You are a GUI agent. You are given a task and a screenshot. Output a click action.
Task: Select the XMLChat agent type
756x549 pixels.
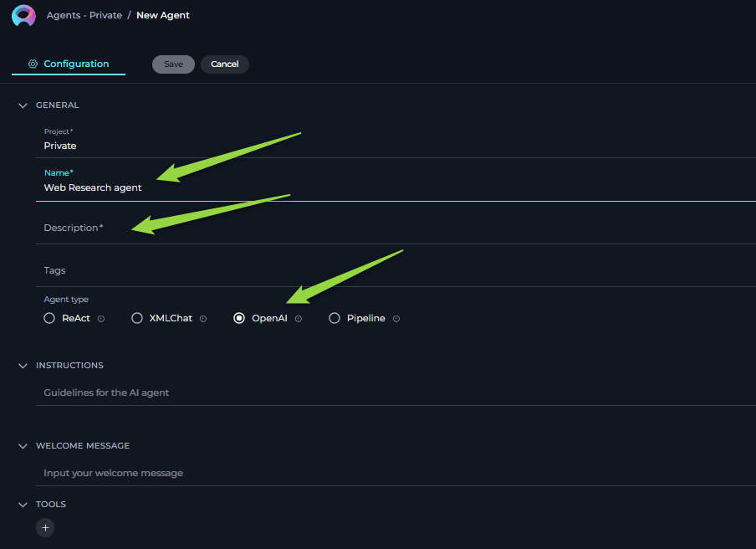coord(137,318)
